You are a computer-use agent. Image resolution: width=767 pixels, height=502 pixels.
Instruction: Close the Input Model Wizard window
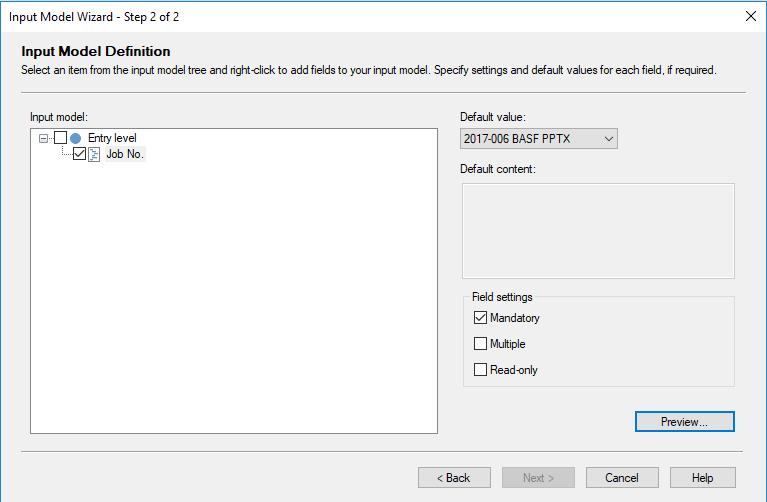point(750,16)
